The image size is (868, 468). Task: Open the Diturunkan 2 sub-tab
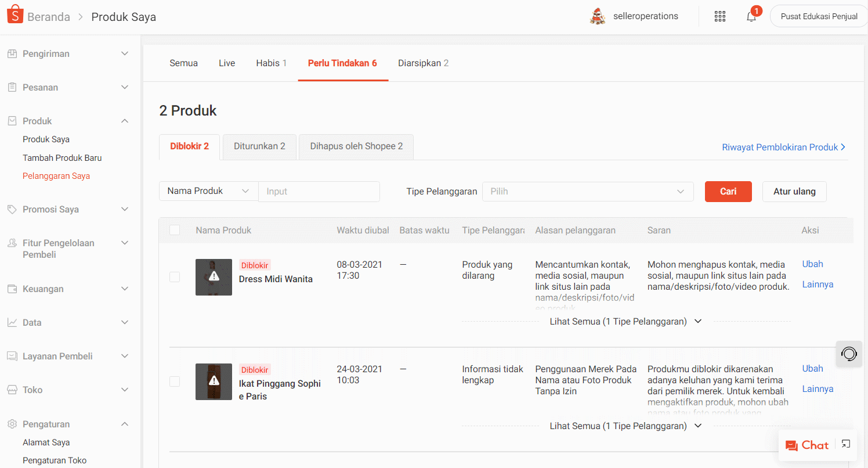point(259,146)
